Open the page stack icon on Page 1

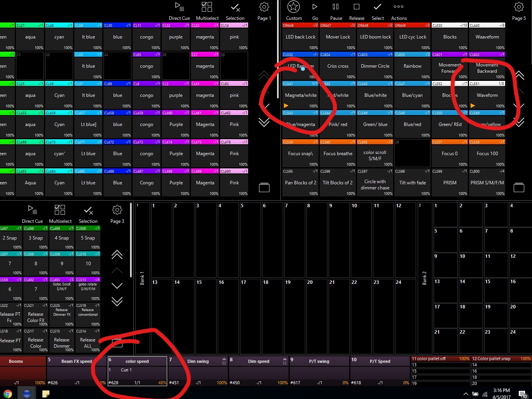264,187
